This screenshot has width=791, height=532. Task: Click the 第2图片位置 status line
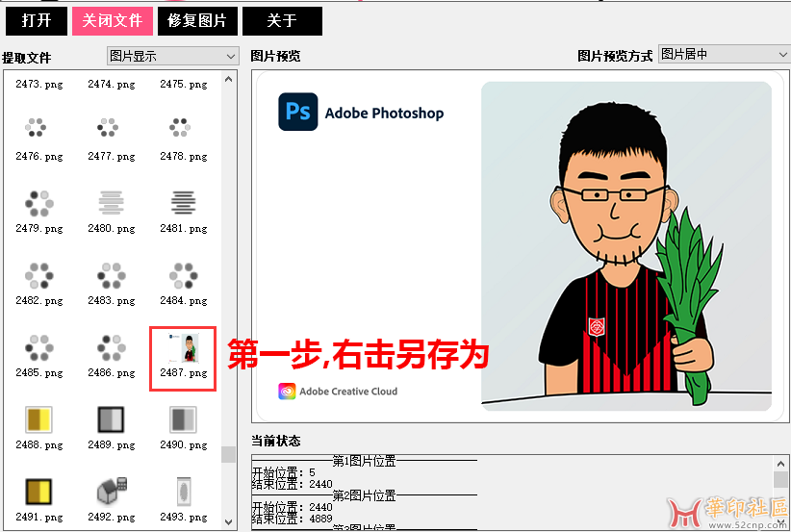pos(364,495)
